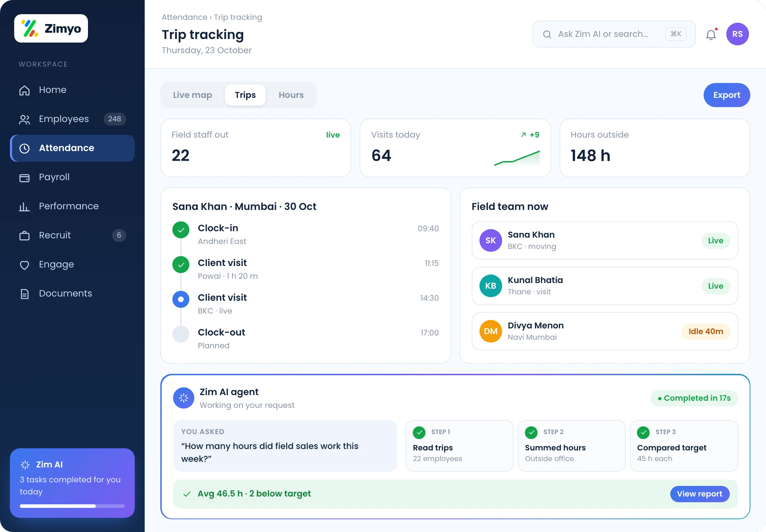
Task: Open the RS profile avatar
Action: [737, 34]
